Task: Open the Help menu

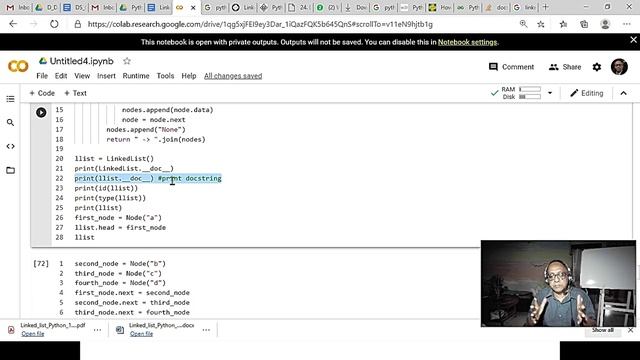Action: pos(189,76)
